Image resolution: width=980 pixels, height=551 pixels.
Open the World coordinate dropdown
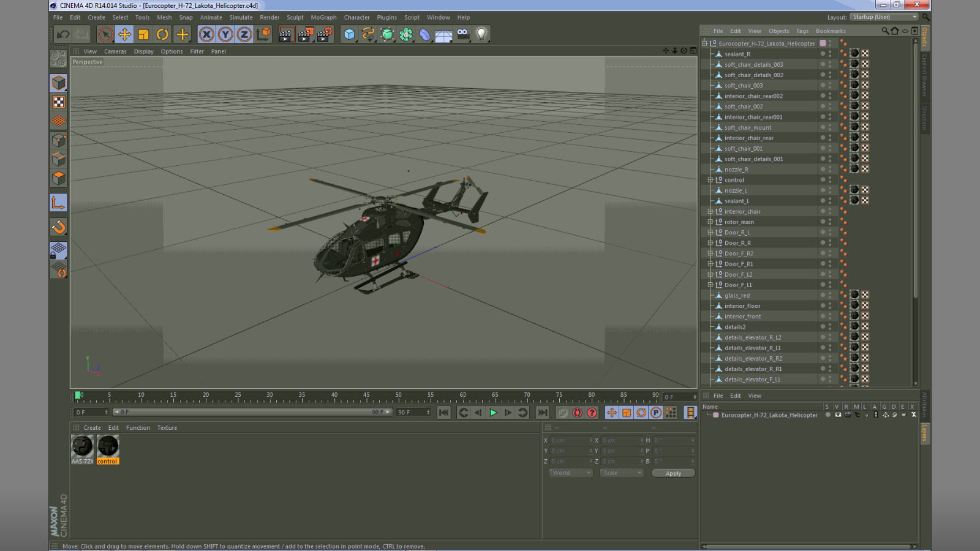(x=570, y=473)
